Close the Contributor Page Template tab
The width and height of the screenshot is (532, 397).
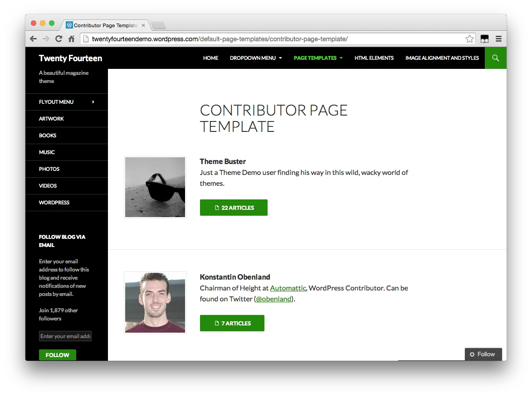(x=143, y=25)
